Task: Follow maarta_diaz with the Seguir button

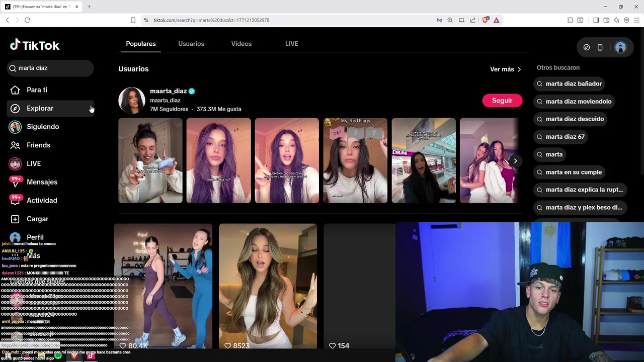Action: (502, 101)
